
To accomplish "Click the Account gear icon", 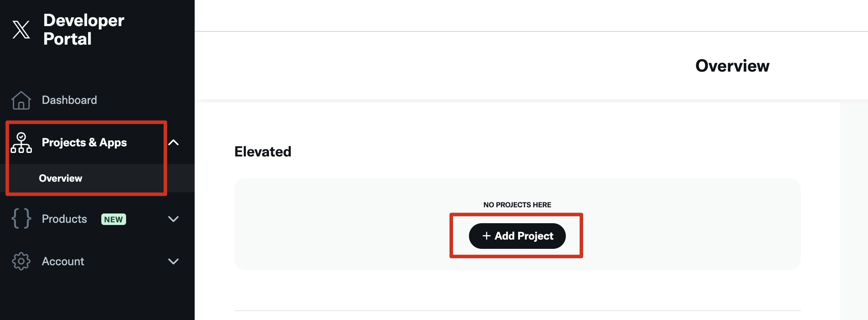I will [21, 261].
